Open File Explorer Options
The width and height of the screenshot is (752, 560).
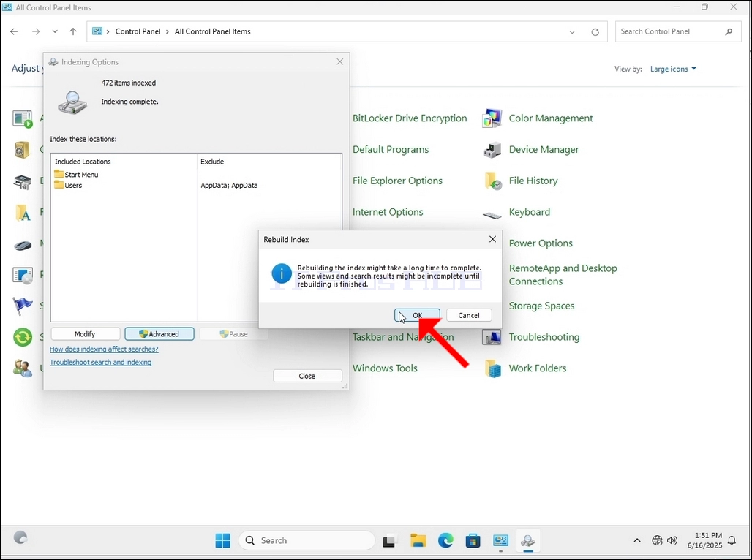click(x=397, y=181)
